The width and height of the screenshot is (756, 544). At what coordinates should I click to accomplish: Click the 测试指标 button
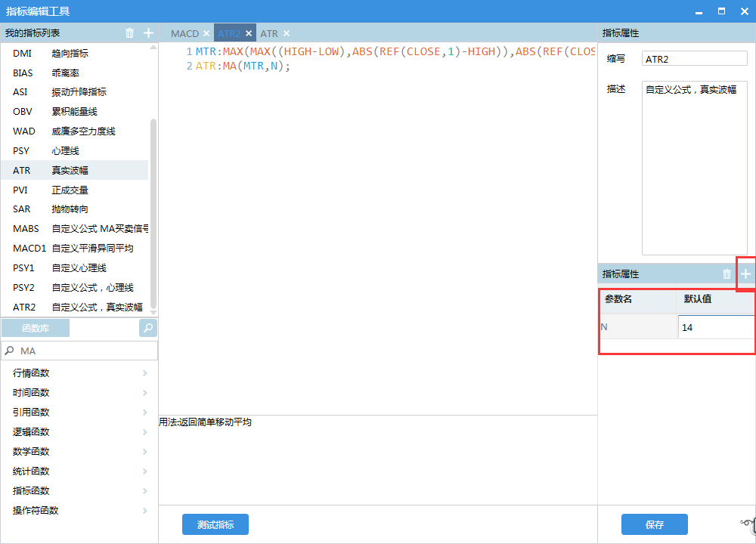pyautogui.click(x=215, y=524)
